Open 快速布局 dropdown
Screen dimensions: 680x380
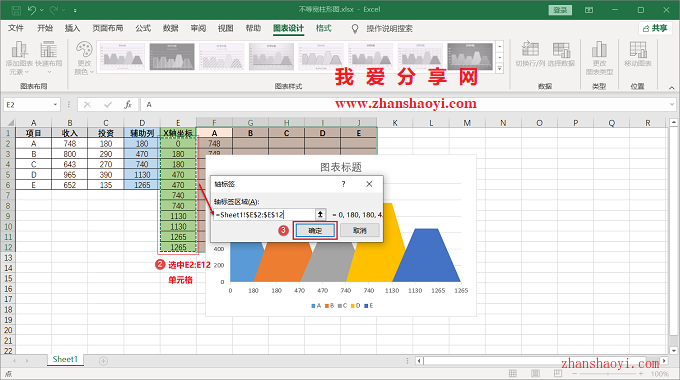(49, 58)
